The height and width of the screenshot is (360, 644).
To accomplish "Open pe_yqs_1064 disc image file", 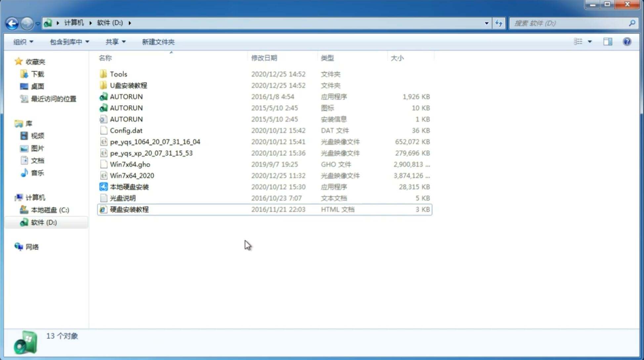I will point(155,142).
